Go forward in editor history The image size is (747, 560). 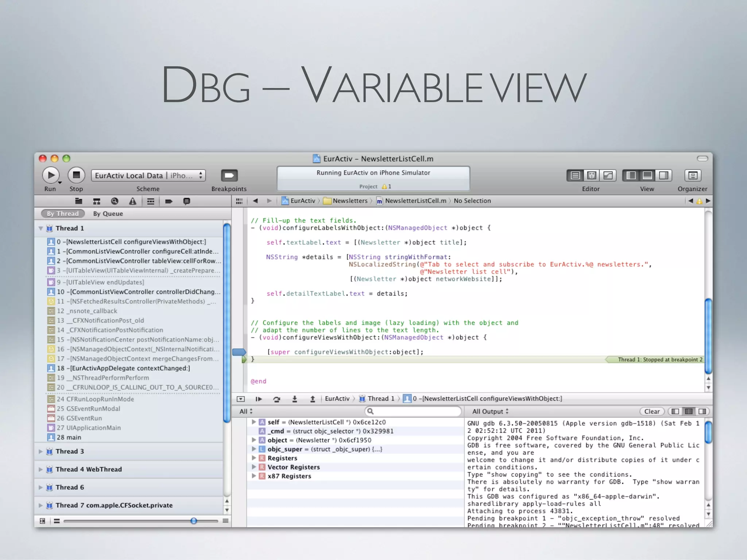pos(269,201)
